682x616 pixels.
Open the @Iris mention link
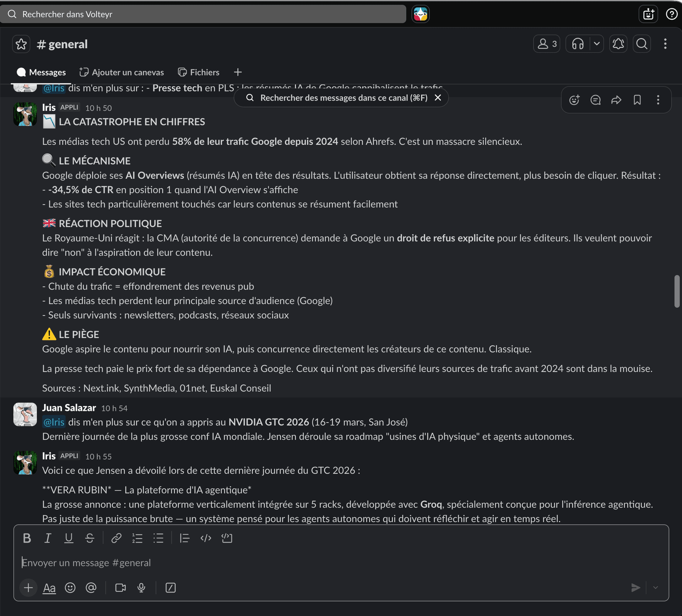[x=54, y=422]
